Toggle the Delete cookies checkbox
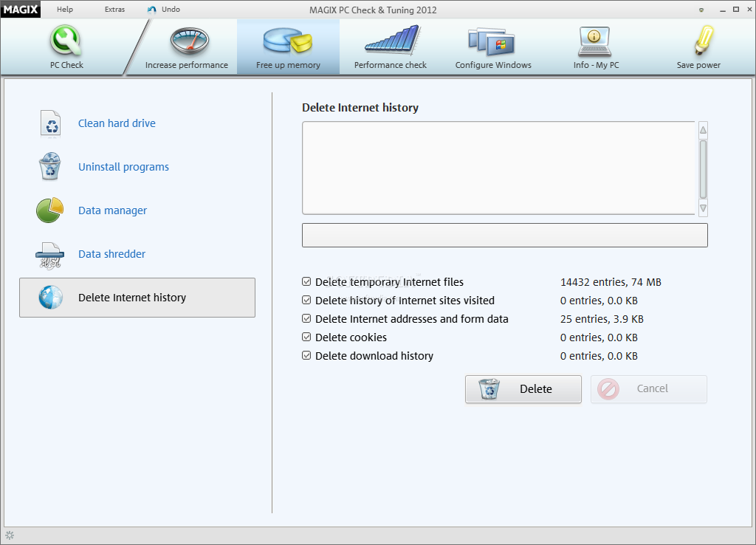Screen dimensions: 756x545 point(306,337)
